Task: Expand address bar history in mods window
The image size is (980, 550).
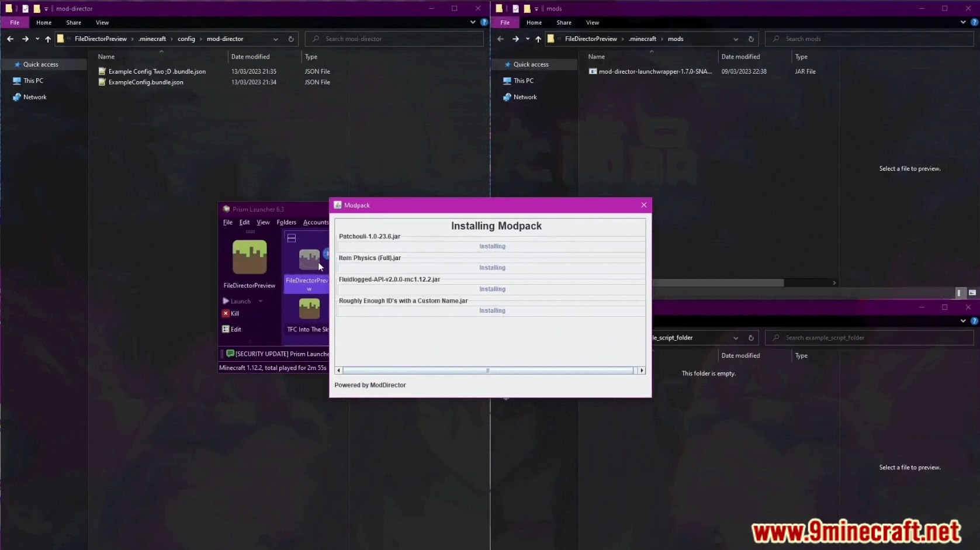Action: (736, 39)
